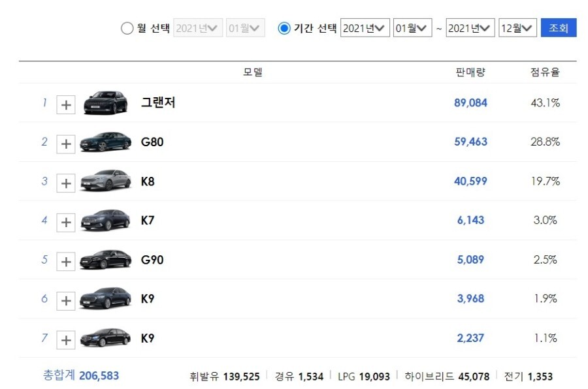Click the K7 car thumbnail
Image resolution: width=588 pixels, height=389 pixels.
point(106,220)
